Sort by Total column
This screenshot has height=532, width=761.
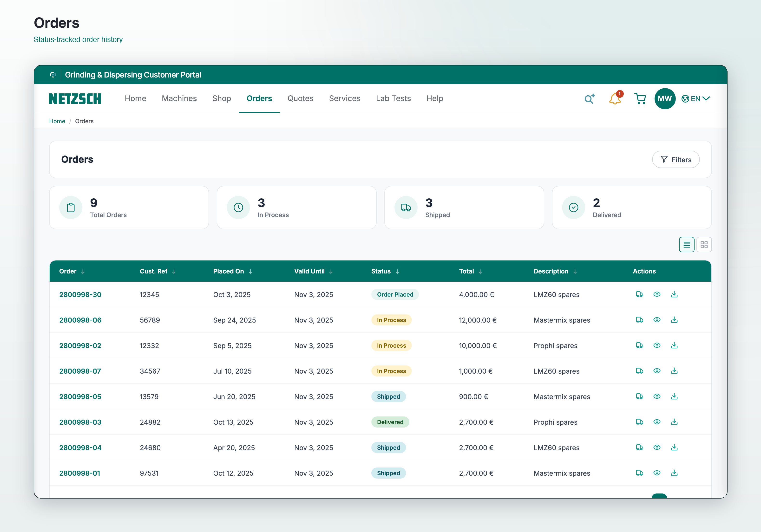tap(470, 271)
